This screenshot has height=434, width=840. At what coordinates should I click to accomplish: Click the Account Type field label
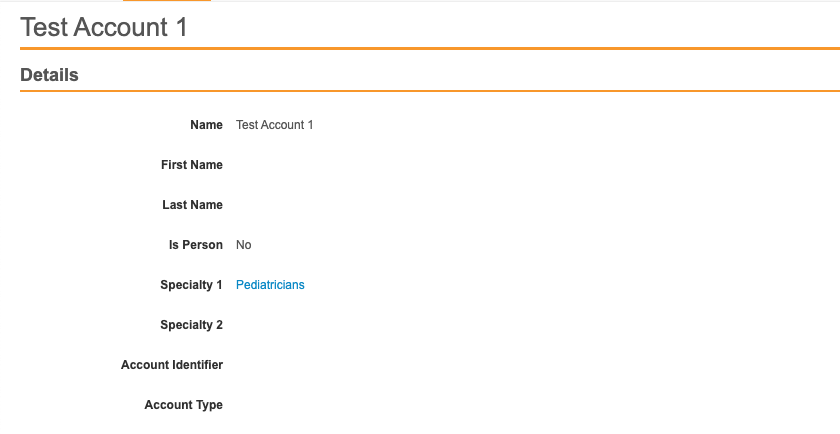(183, 405)
